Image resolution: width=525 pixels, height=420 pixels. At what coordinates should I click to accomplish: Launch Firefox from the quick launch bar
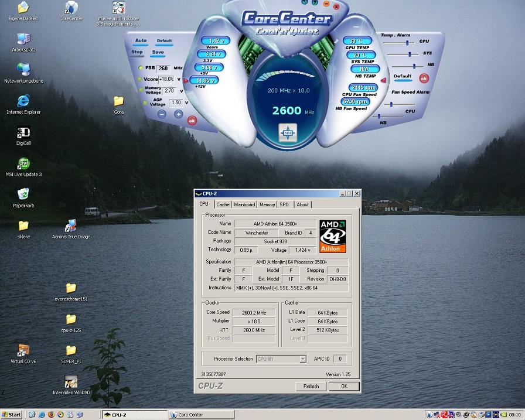click(51, 415)
